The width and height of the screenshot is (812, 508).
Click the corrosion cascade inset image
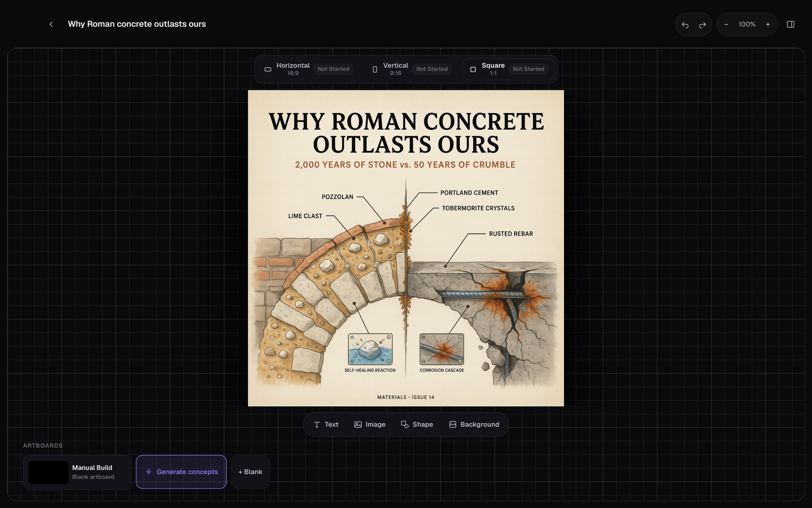point(442,349)
